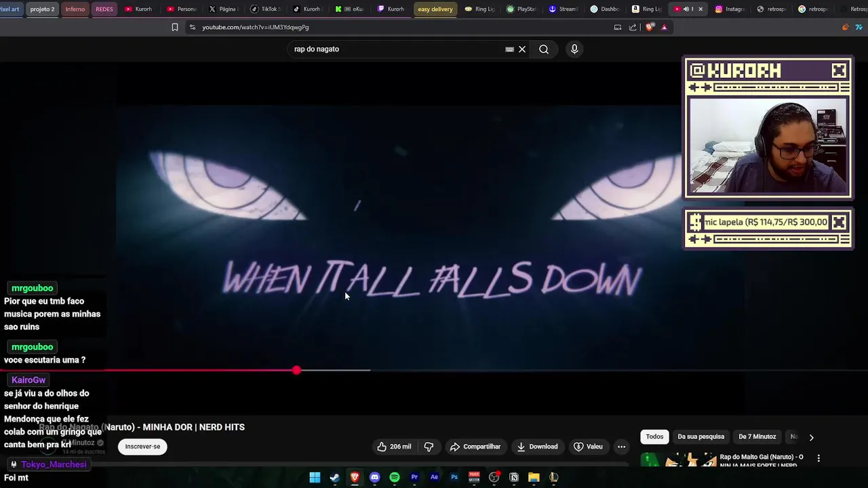Image resolution: width=868 pixels, height=488 pixels.
Task: Seek to the buffered end of progress bar
Action: click(370, 370)
